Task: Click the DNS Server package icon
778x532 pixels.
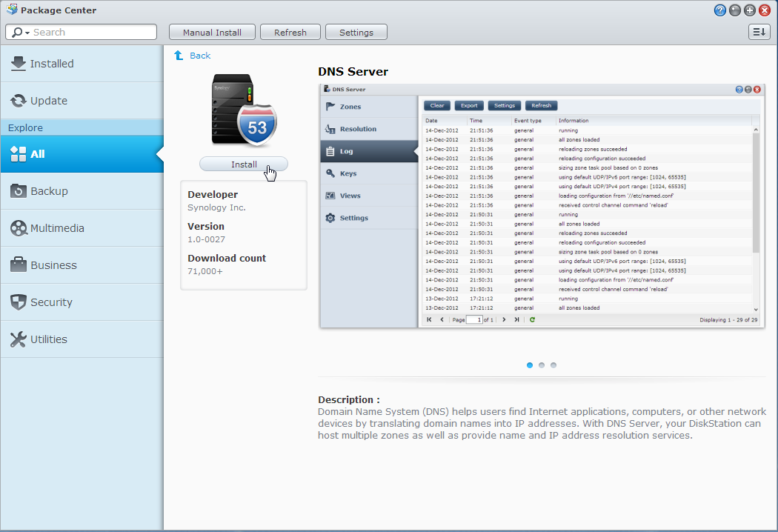Action: coord(244,110)
